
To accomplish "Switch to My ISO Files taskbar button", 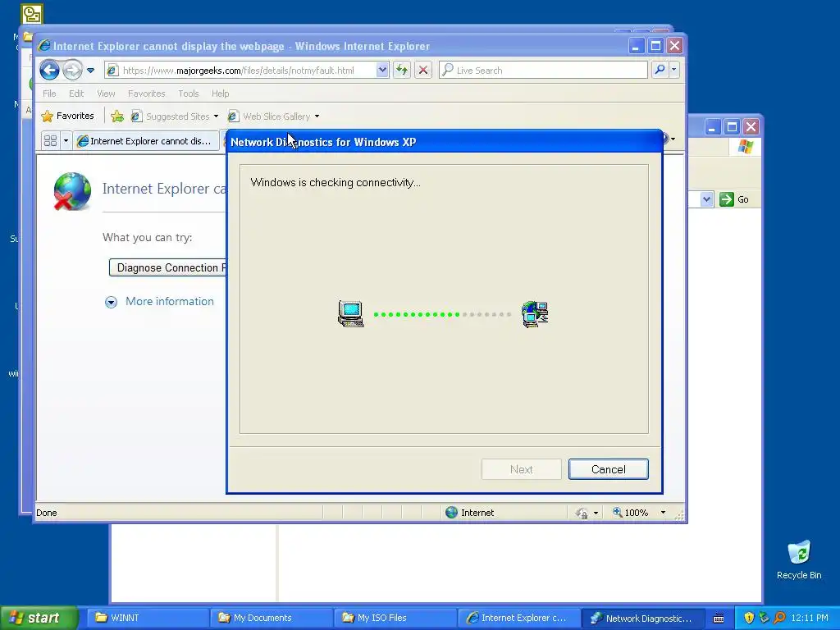I will pyautogui.click(x=395, y=618).
